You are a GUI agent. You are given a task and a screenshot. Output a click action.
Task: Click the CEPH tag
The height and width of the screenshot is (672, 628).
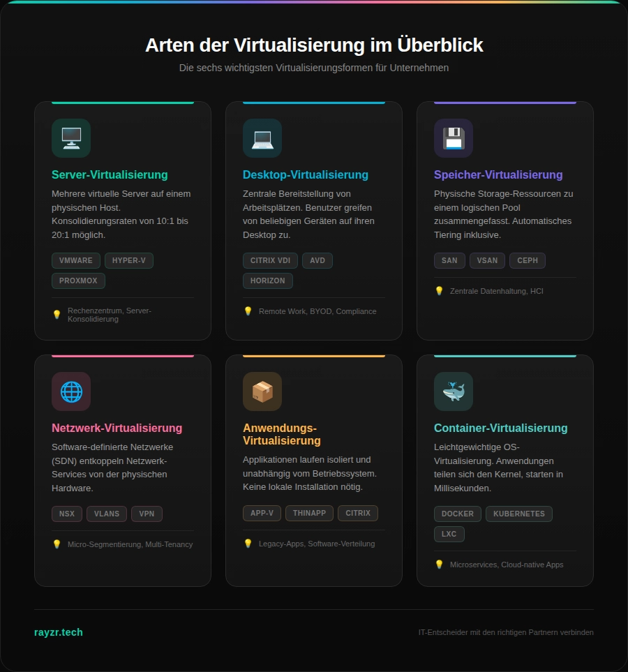click(x=528, y=260)
